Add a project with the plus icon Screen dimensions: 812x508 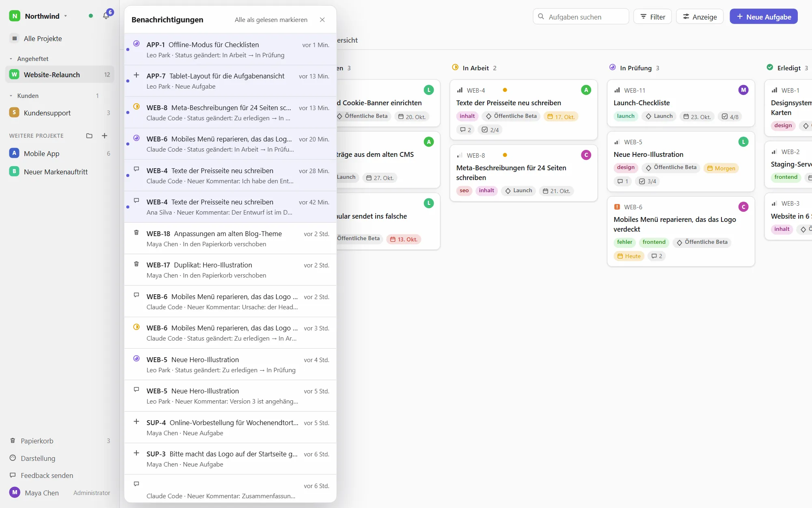click(104, 136)
